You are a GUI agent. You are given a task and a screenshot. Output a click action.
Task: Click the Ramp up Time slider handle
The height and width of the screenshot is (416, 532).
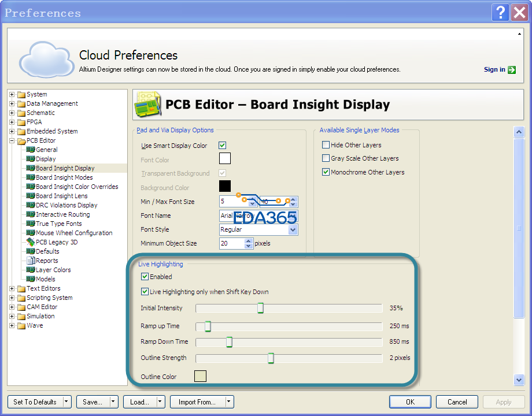[208, 326]
